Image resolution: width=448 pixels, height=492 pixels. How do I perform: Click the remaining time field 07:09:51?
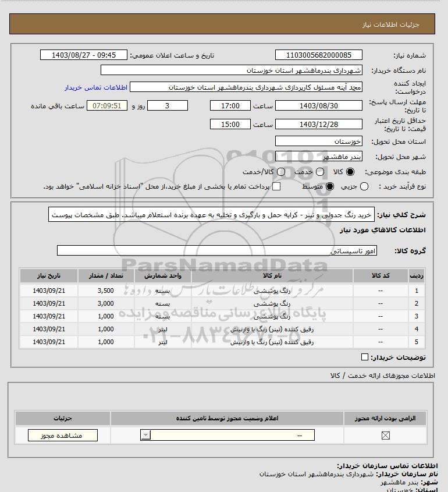[x=107, y=106]
